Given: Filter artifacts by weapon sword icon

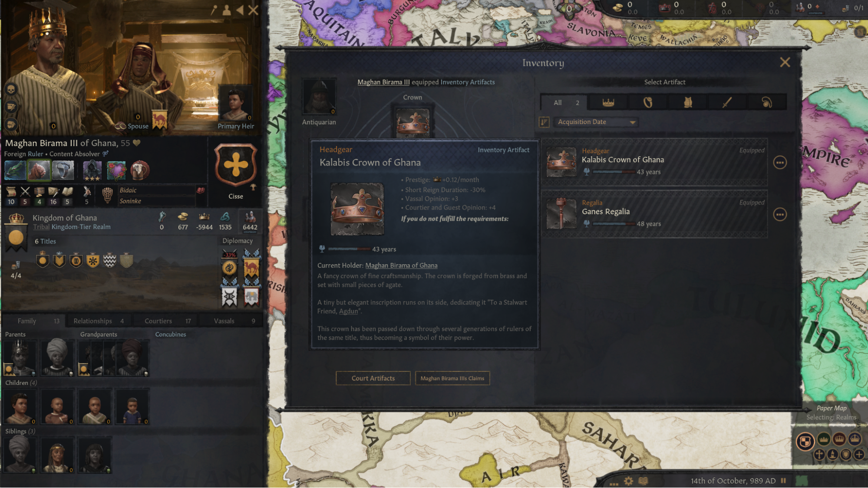Looking at the screenshot, I should 727,102.
